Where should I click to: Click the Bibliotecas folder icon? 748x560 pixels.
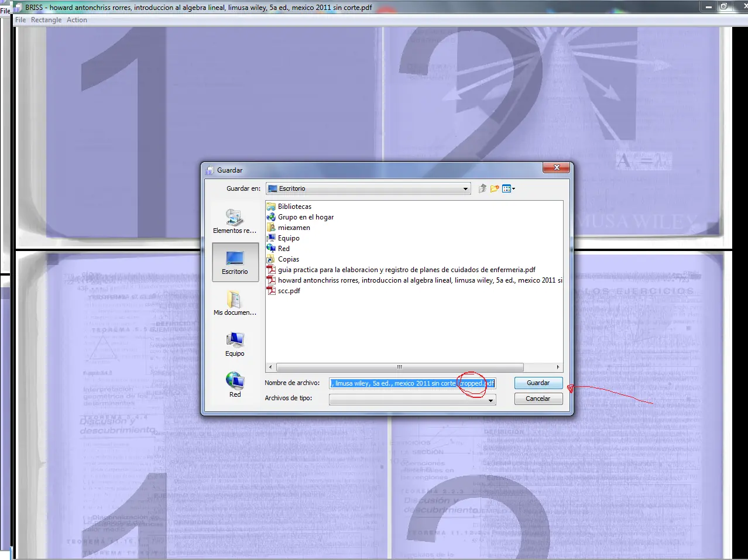click(x=271, y=207)
